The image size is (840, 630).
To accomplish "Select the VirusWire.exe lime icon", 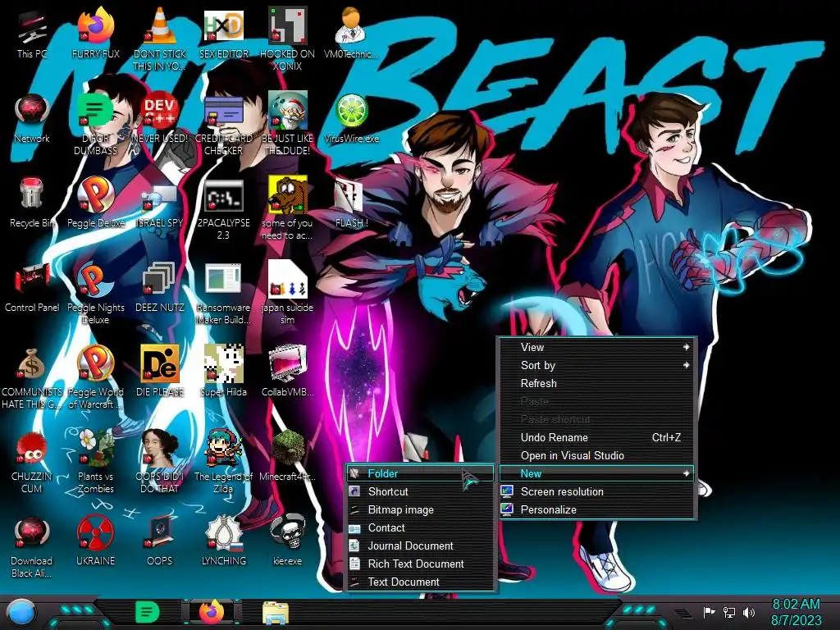I will [351, 118].
